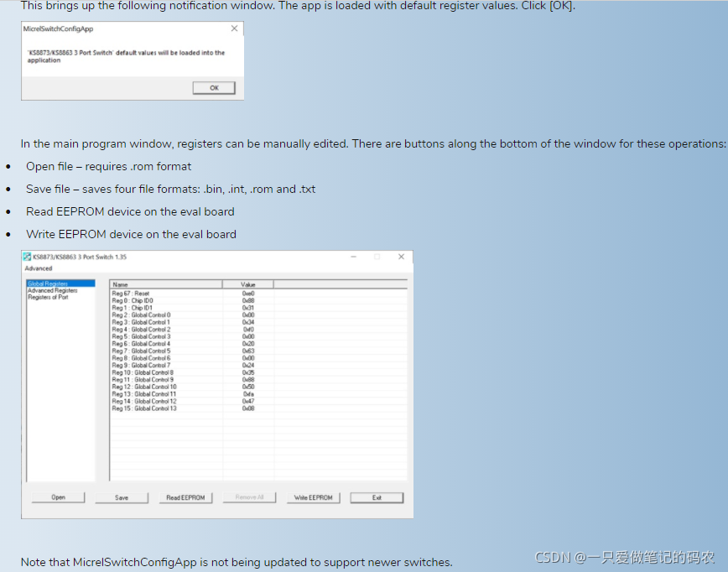Click value 0x63 of Global Control 5
The height and width of the screenshot is (572, 728).
(248, 351)
